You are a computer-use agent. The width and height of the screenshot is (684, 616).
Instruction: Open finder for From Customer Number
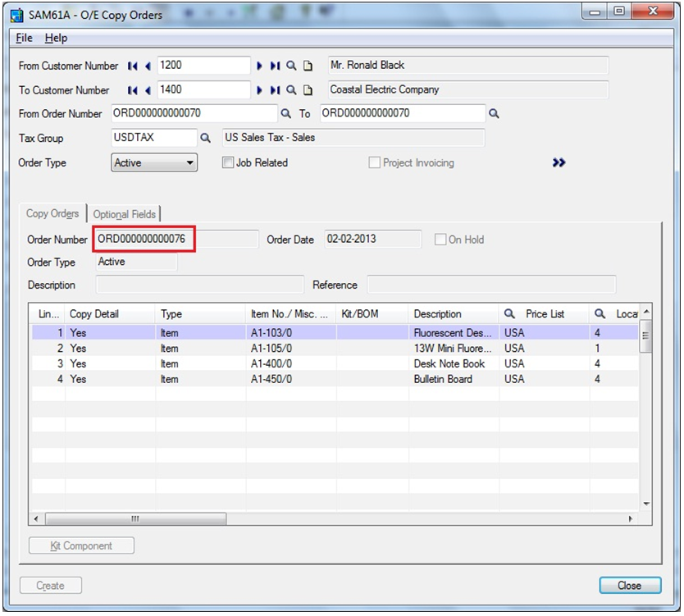click(291, 66)
